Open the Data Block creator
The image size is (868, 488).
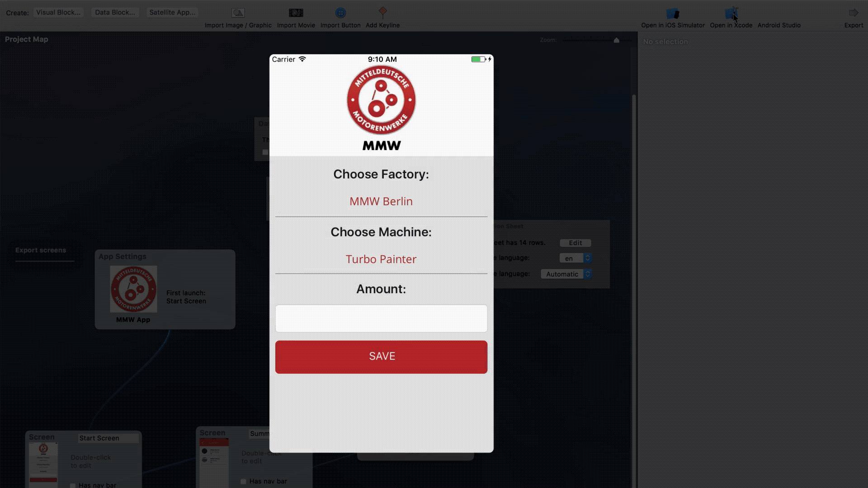click(x=115, y=12)
